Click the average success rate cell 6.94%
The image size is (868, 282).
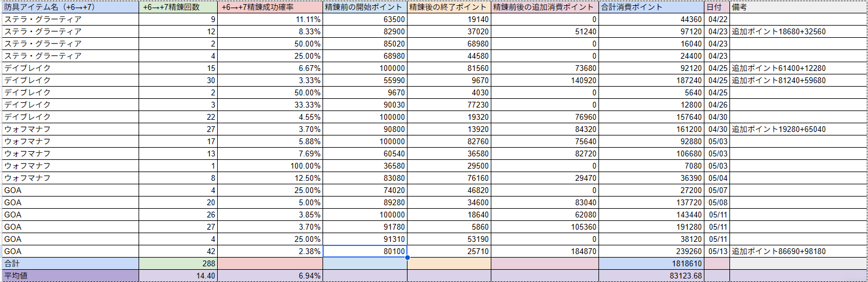coord(271,276)
